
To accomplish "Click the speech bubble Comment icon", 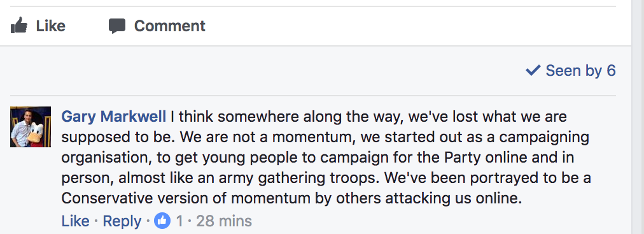I will click(x=117, y=26).
